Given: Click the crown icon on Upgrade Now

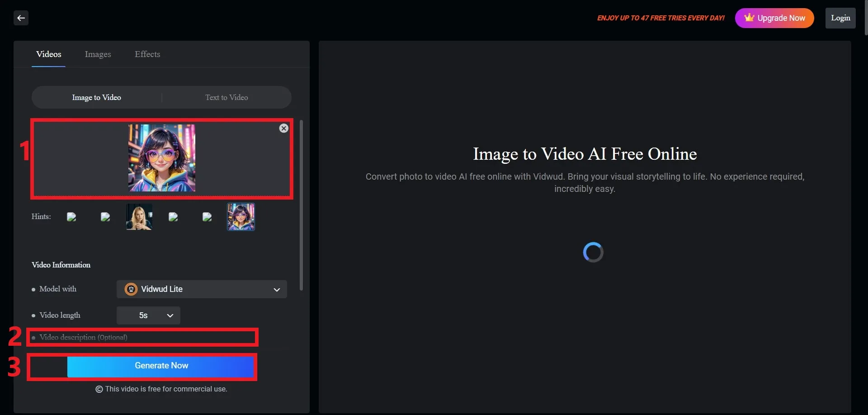Looking at the screenshot, I should coord(749,18).
